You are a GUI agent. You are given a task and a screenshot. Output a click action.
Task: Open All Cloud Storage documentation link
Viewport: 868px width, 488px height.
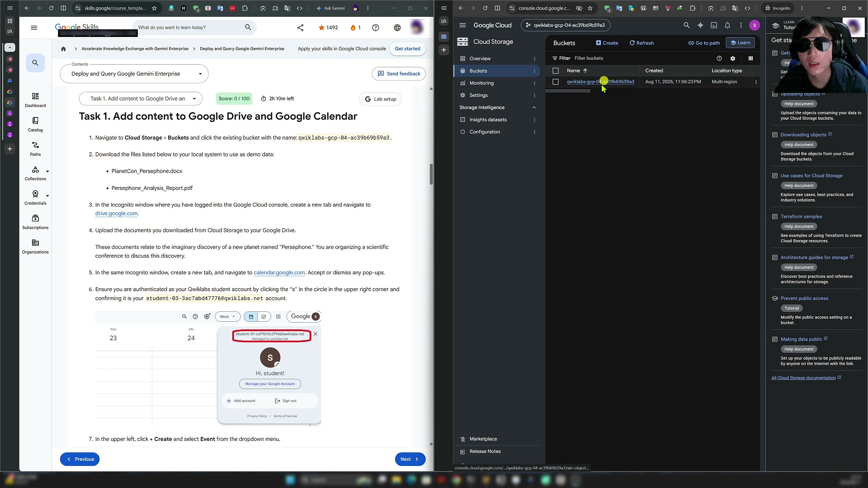[803, 378]
